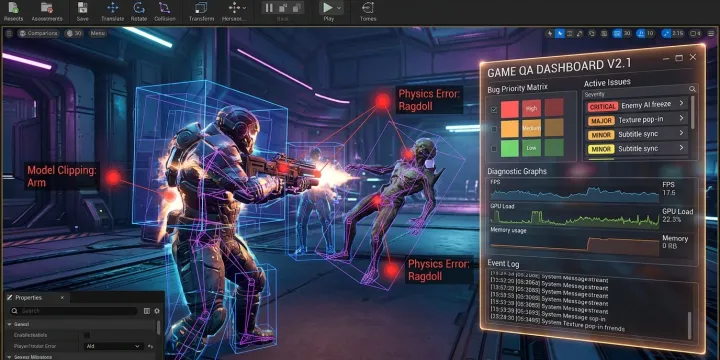The height and width of the screenshot is (360, 720).
Task: Click the viewport brush icon
Action: click(579, 34)
